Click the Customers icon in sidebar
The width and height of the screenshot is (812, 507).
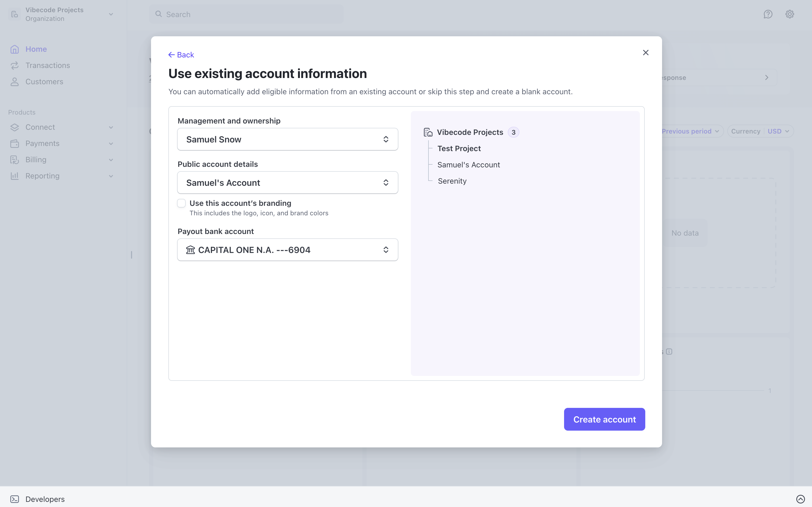click(x=14, y=82)
